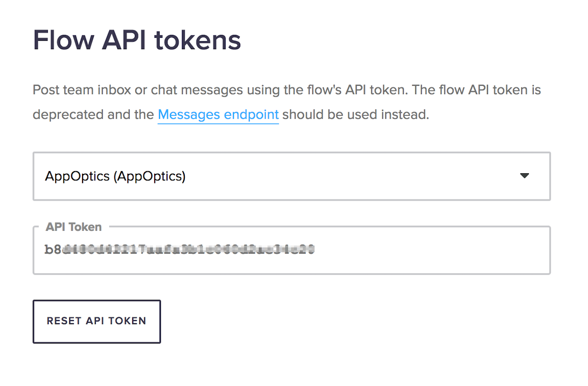Image resolution: width=588 pixels, height=386 pixels.
Task: Select the AppOptics (AppOptics) flow entry
Action: (115, 176)
